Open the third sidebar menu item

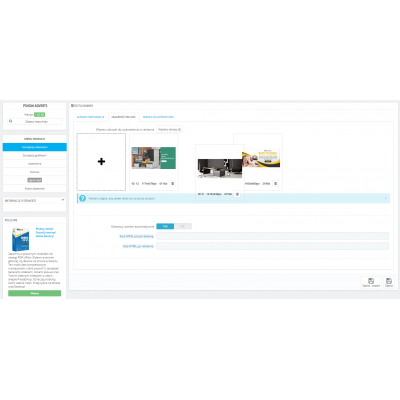pyautogui.click(x=35, y=164)
